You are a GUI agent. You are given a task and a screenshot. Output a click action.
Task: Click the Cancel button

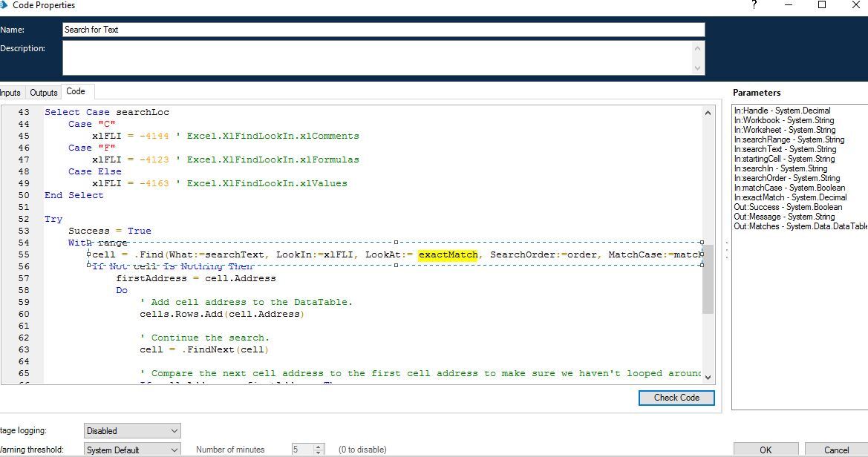836,450
